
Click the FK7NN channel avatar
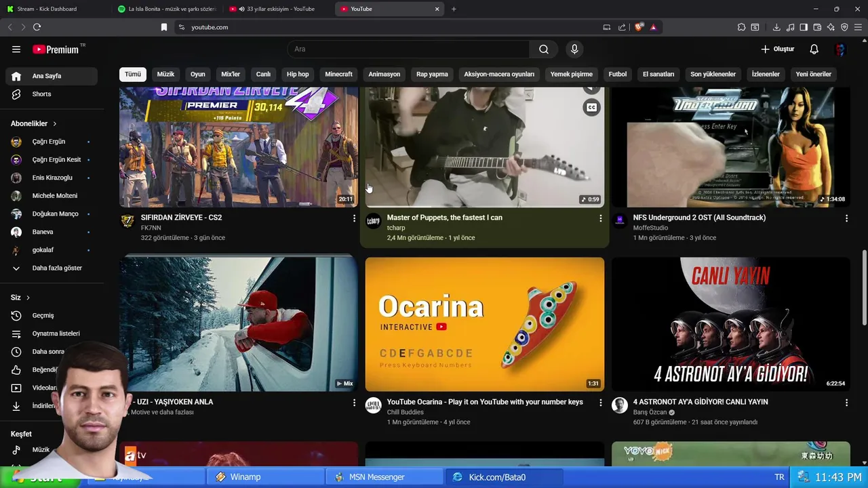(127, 221)
